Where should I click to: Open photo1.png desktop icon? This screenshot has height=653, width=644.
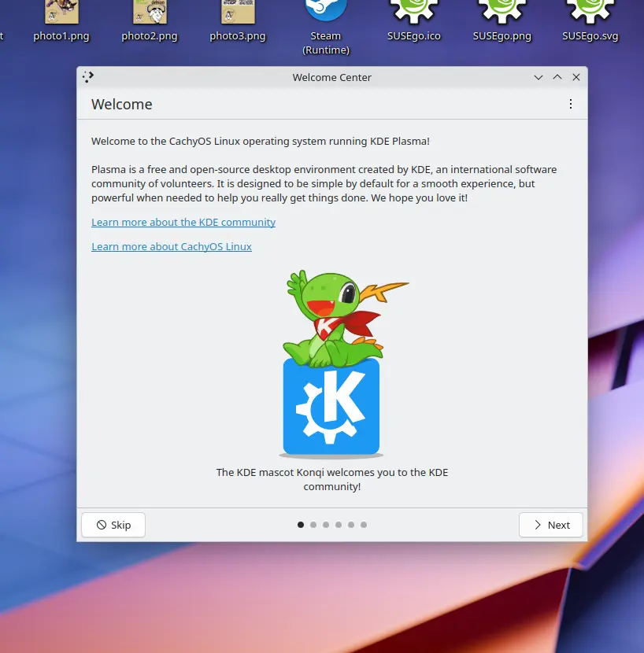[x=61, y=20]
